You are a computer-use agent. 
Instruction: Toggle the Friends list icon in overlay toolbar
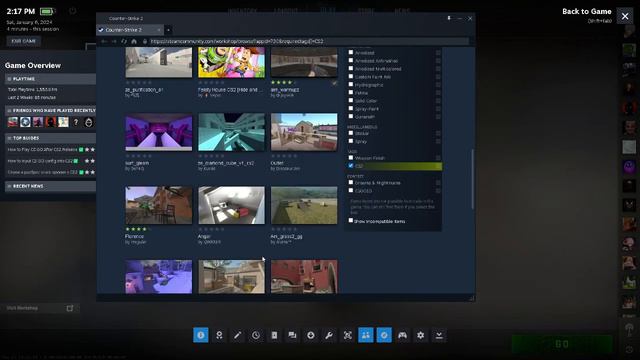tap(366, 335)
